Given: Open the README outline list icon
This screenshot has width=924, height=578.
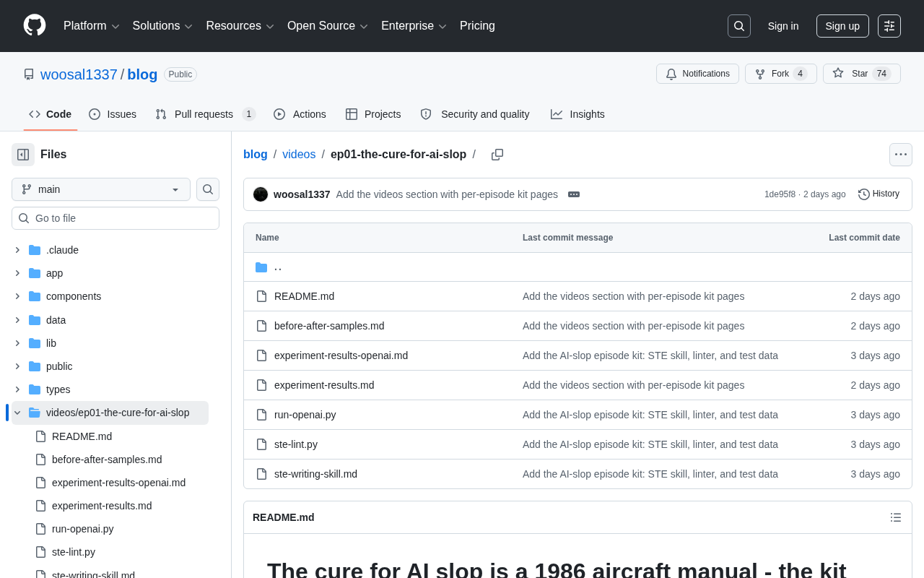Looking at the screenshot, I should pyautogui.click(x=896, y=517).
